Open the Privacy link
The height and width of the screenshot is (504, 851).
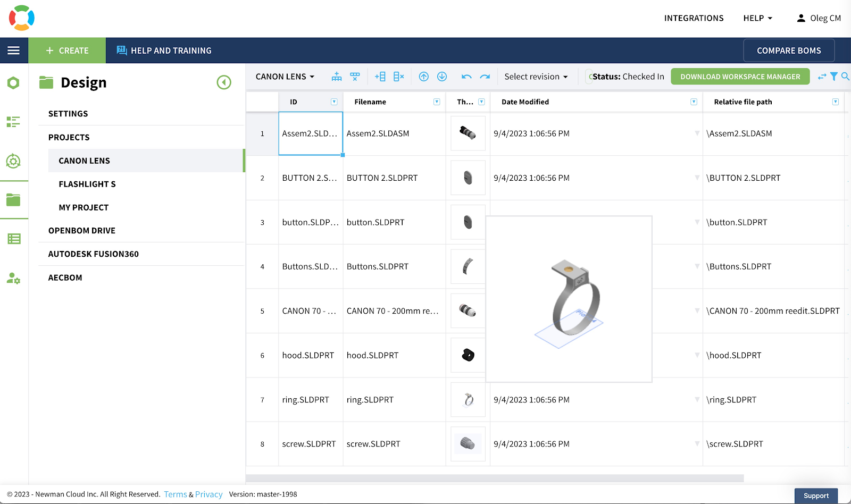click(209, 494)
